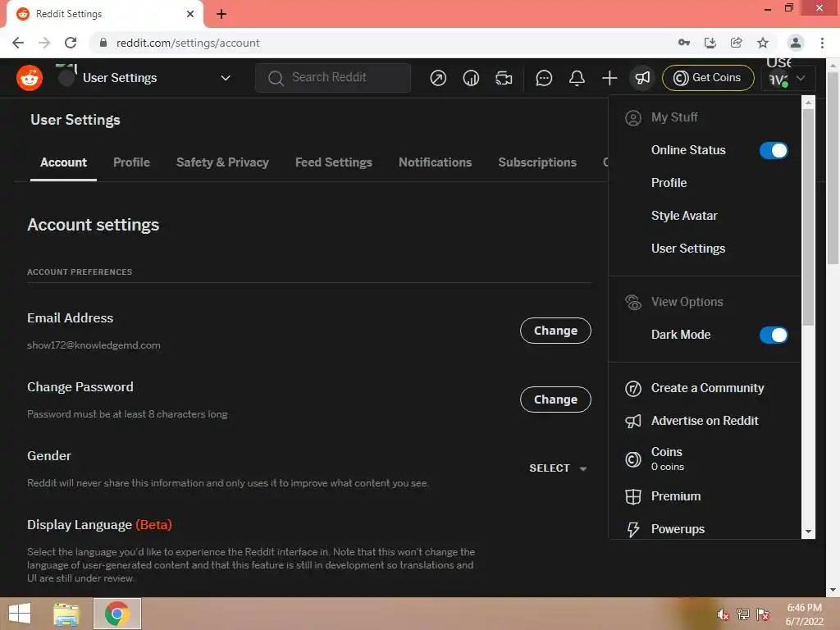Open File Explorer from the taskbar
The height and width of the screenshot is (630, 840).
(x=66, y=614)
